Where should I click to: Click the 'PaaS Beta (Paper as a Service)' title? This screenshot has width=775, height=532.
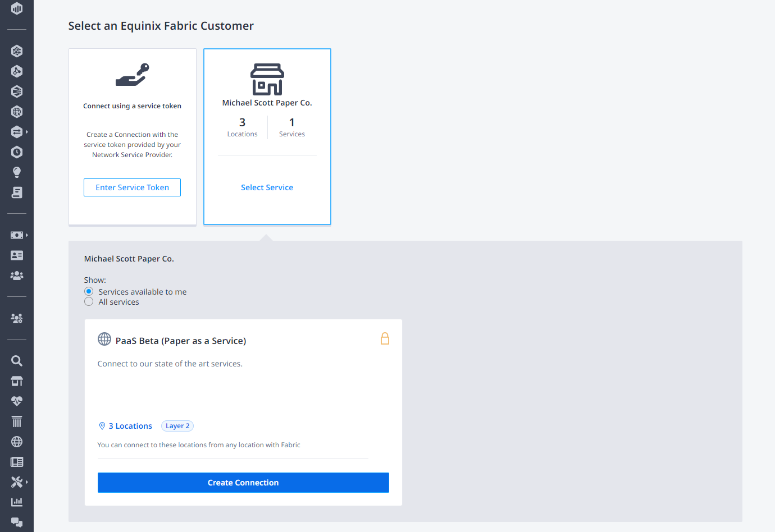181,341
